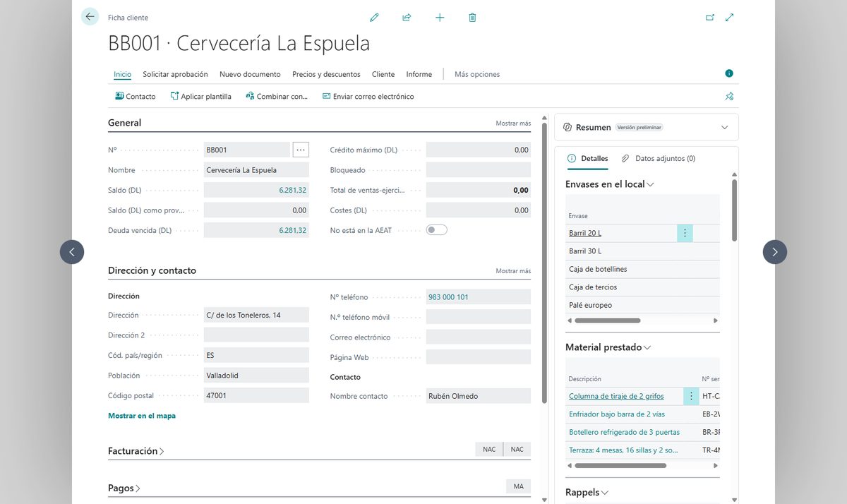This screenshot has width=847, height=504.
Task: Click the blue information icon
Action: (729, 73)
